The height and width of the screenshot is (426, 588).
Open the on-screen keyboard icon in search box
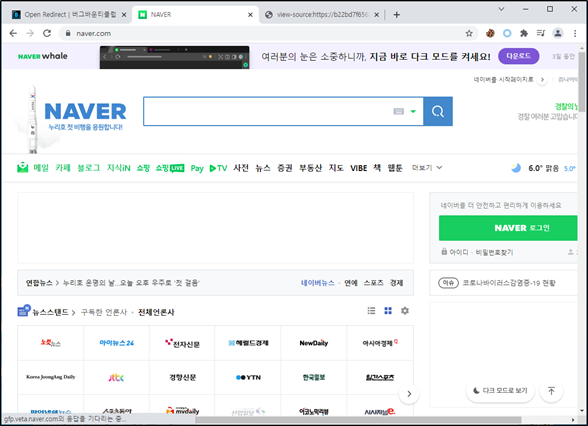[399, 111]
